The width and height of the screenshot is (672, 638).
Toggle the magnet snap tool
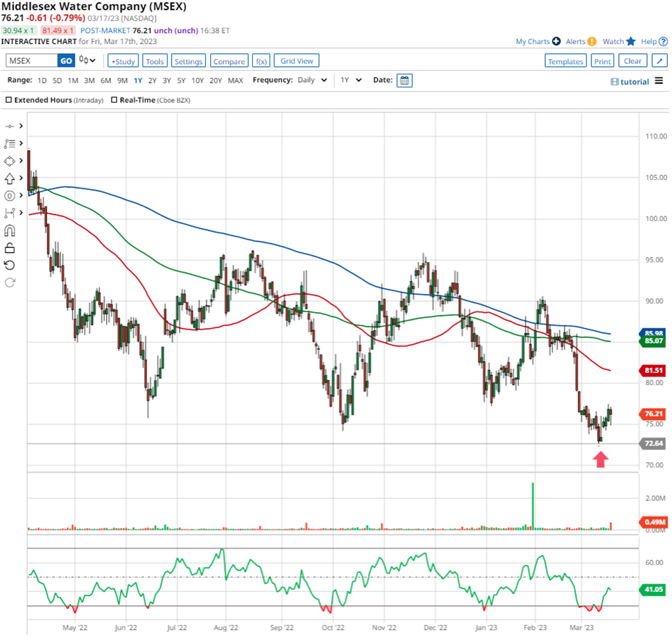(x=10, y=231)
